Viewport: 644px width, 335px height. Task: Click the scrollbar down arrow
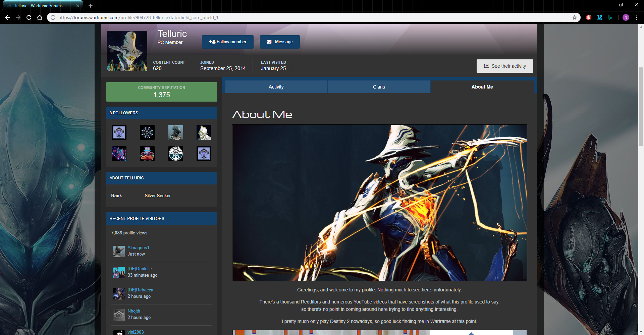(641, 332)
